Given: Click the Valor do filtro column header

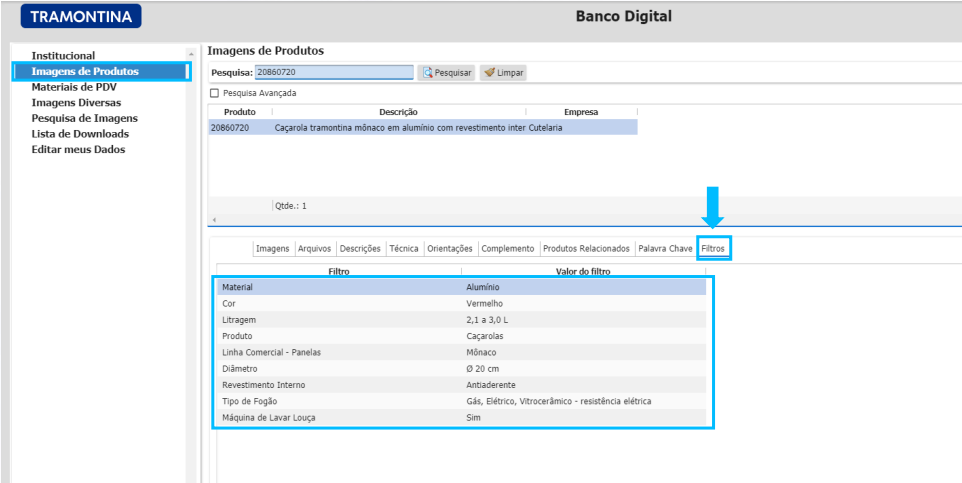Looking at the screenshot, I should click(x=583, y=271).
